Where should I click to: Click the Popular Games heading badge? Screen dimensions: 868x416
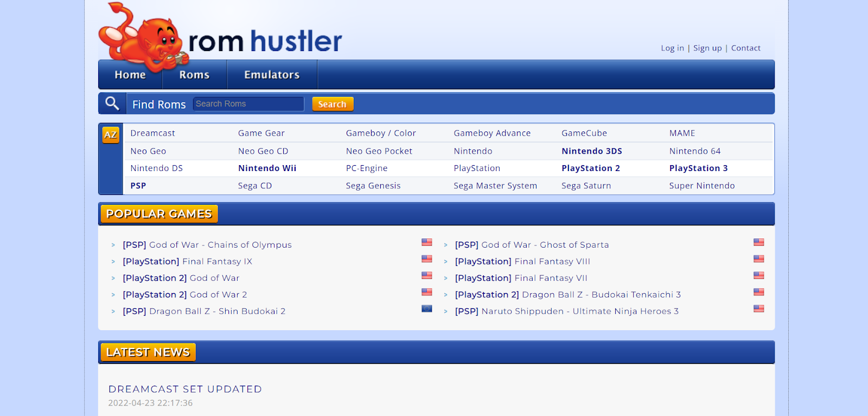(159, 214)
